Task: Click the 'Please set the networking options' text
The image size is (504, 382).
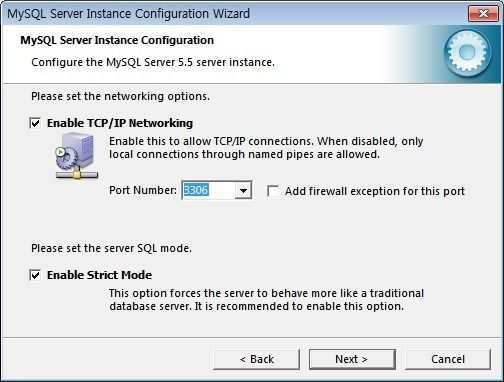Action: tap(120, 96)
